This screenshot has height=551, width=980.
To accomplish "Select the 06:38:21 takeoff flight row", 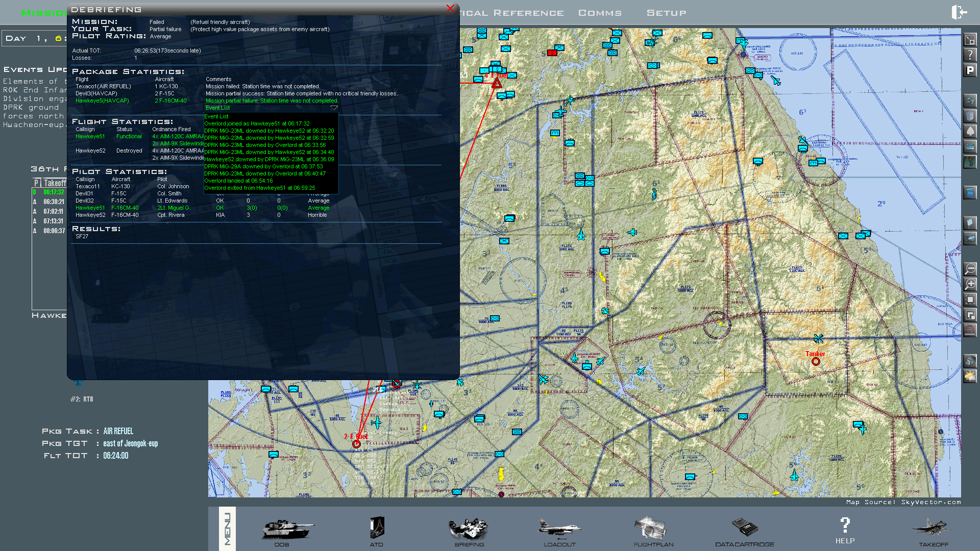I will (54, 202).
